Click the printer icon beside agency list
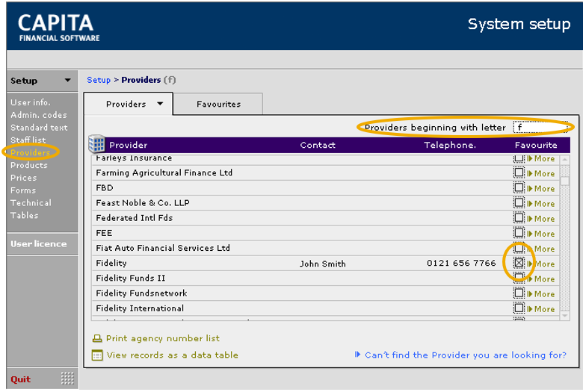 97,338
